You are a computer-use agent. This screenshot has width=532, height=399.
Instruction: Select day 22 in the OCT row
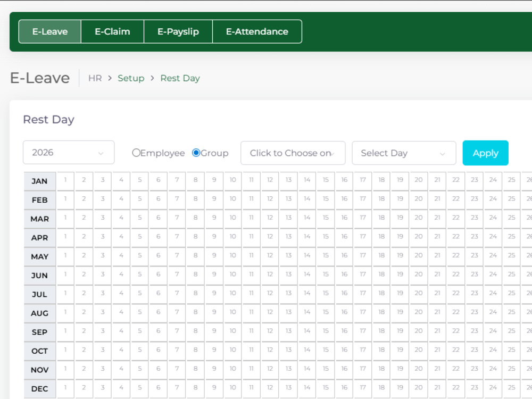(456, 350)
